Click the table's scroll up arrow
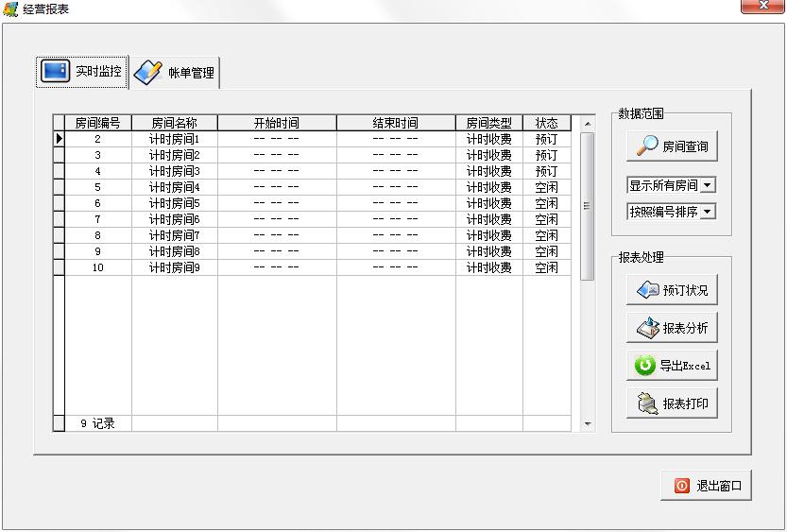 pyautogui.click(x=587, y=124)
